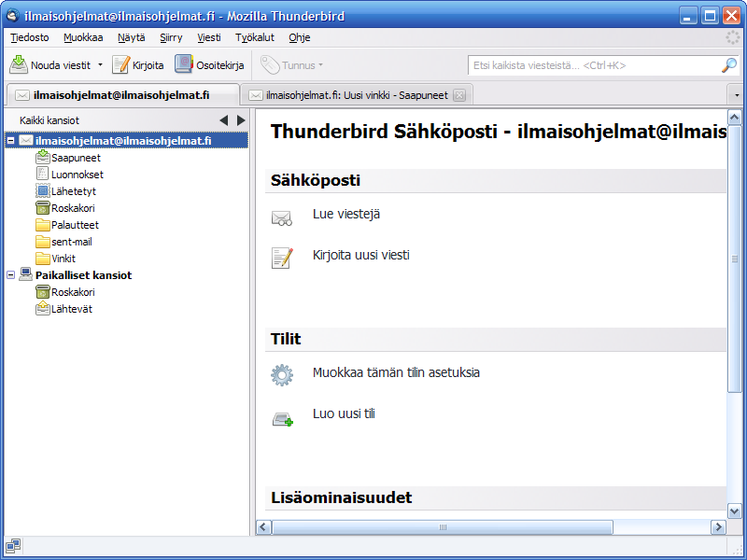Click the Kaikki kansiot header
This screenshot has height=560, width=747.
tap(49, 120)
